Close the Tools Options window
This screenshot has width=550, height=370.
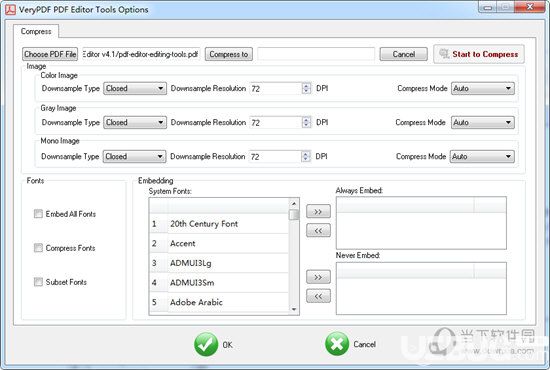530,7
